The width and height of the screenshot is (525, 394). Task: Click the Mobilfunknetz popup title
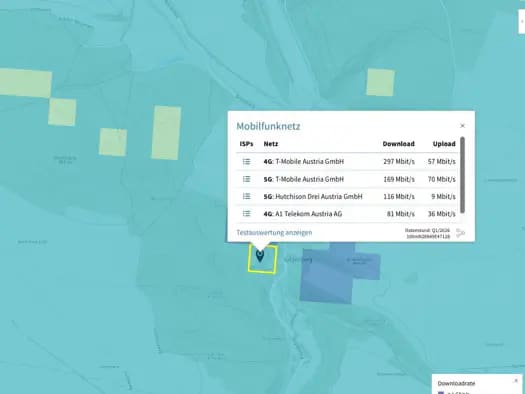pos(268,126)
